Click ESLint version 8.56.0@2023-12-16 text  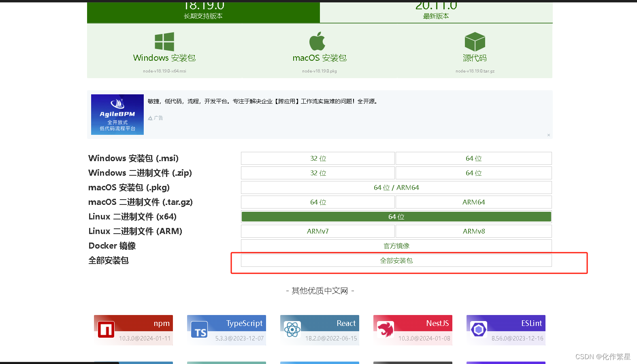[518, 338]
